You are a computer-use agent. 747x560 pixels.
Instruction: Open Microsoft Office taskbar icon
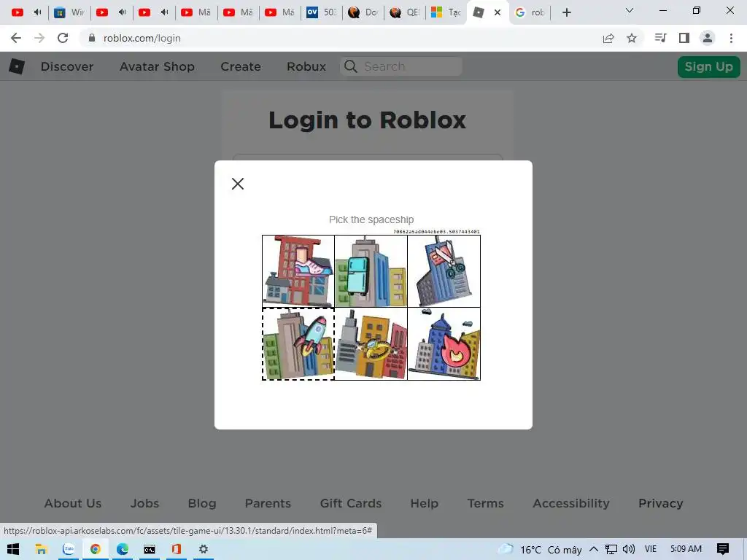pyautogui.click(x=177, y=549)
